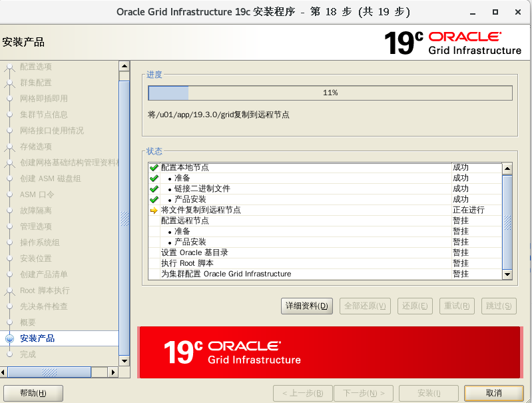Select 创建 ASM 磁盘组 step
This screenshot has width=532, height=403.
pos(50,179)
